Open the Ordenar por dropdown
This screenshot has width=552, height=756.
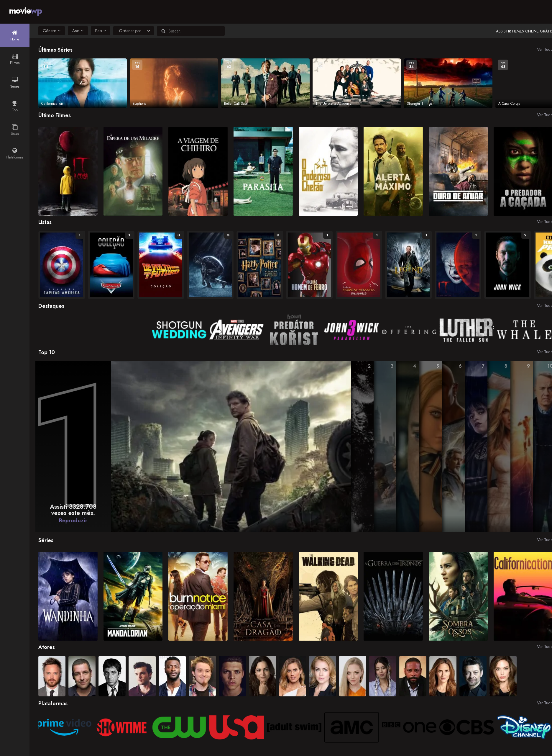click(134, 31)
